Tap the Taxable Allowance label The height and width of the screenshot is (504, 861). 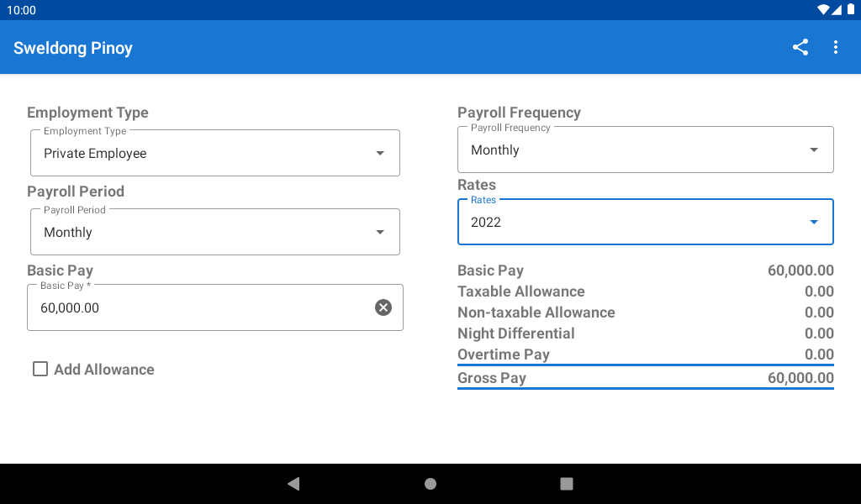521,291
